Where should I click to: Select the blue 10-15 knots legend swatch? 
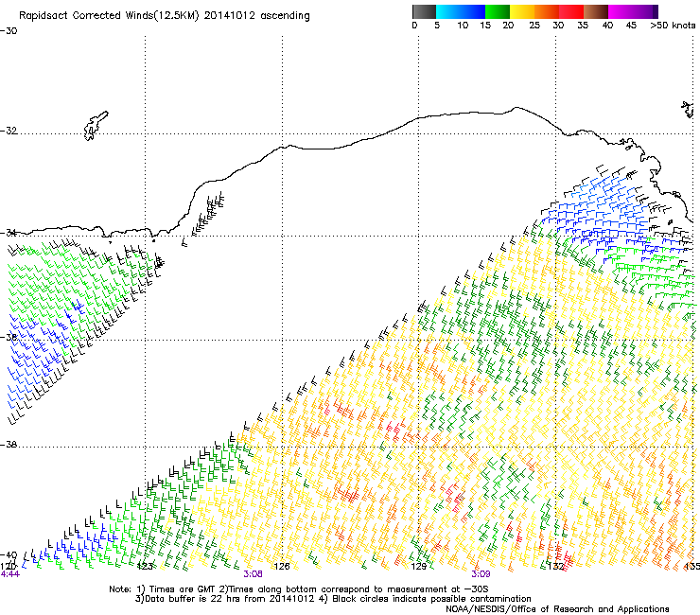point(473,11)
